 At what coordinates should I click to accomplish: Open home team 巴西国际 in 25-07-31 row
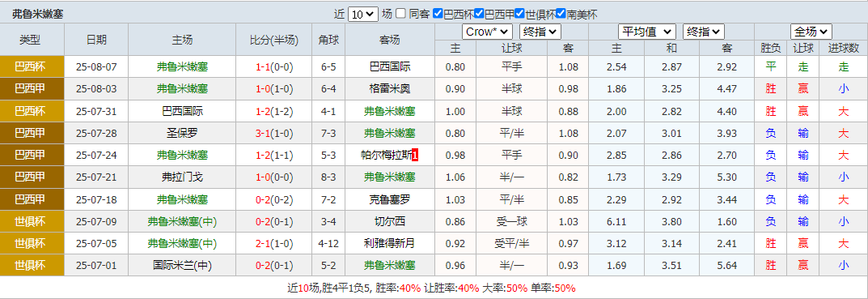(182, 111)
